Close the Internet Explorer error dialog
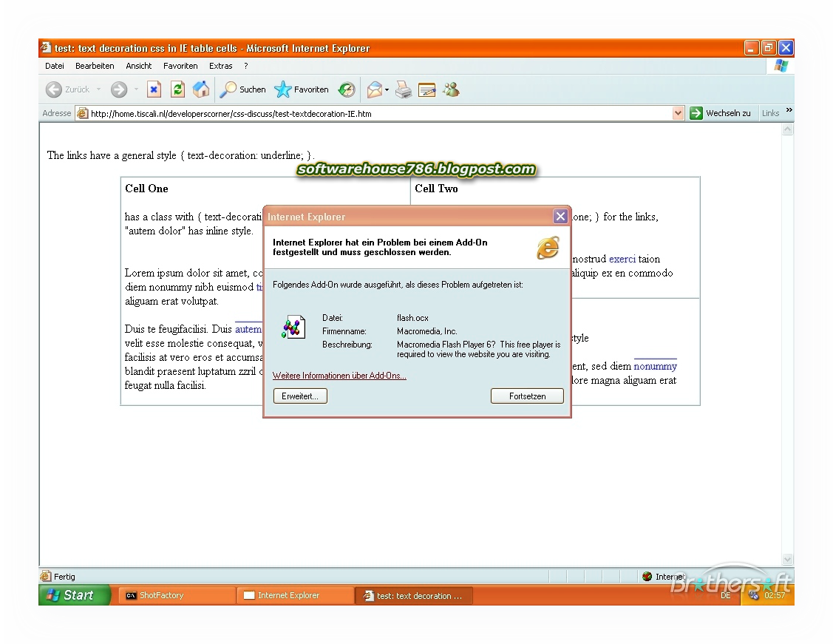833x644 pixels. (x=560, y=216)
